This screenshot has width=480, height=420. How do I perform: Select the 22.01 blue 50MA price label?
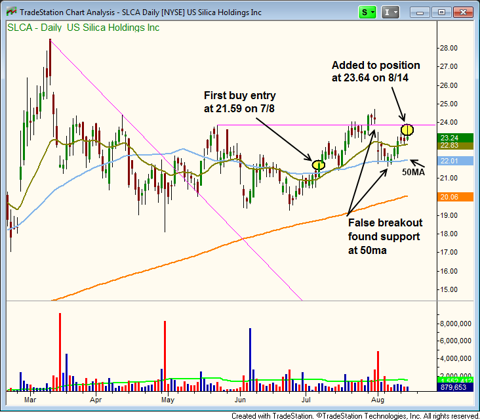[455, 161]
